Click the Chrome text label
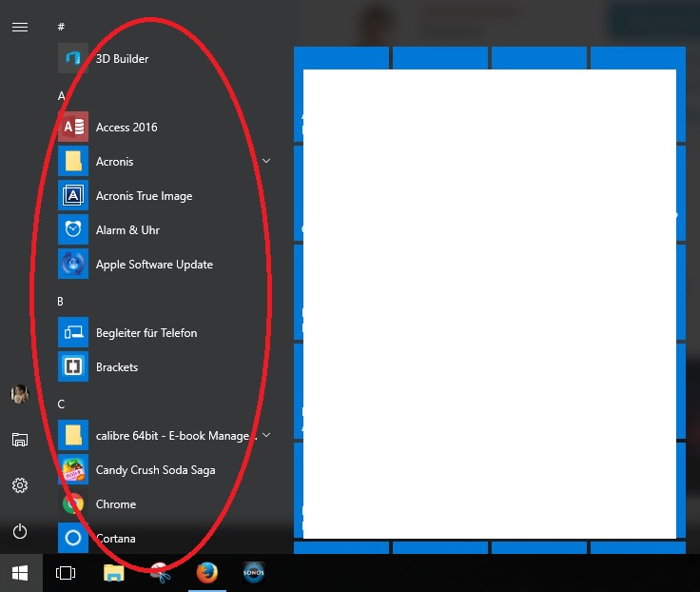This screenshot has height=592, width=700. 116,504
